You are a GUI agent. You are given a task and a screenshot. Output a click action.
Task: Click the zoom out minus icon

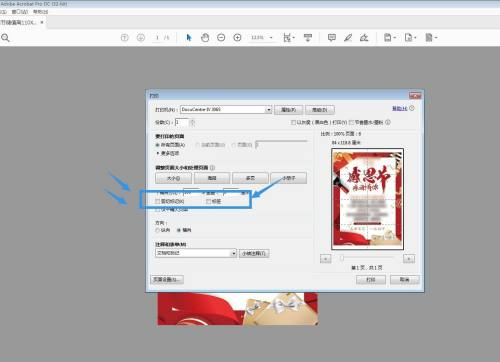(x=221, y=38)
